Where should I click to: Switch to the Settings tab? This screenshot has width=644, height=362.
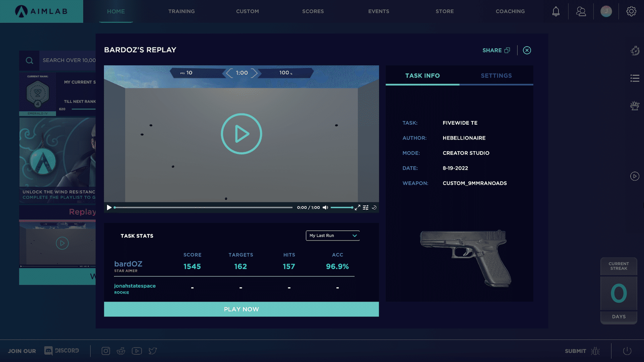click(496, 76)
